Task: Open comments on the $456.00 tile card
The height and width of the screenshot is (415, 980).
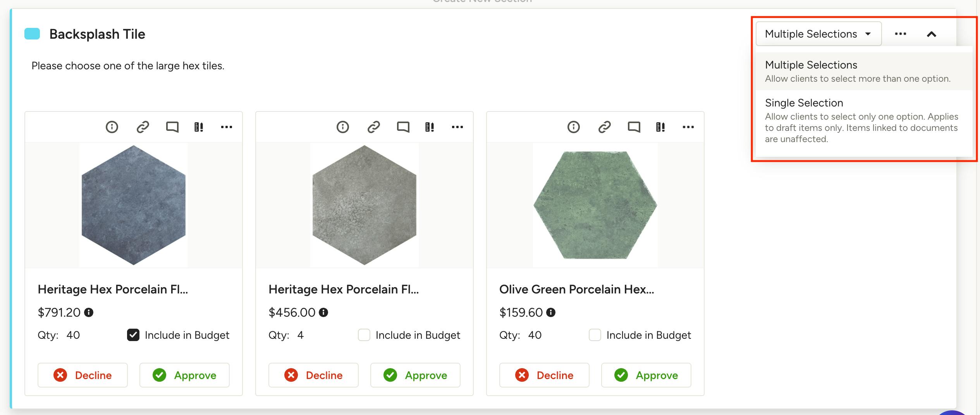Action: pos(403,127)
